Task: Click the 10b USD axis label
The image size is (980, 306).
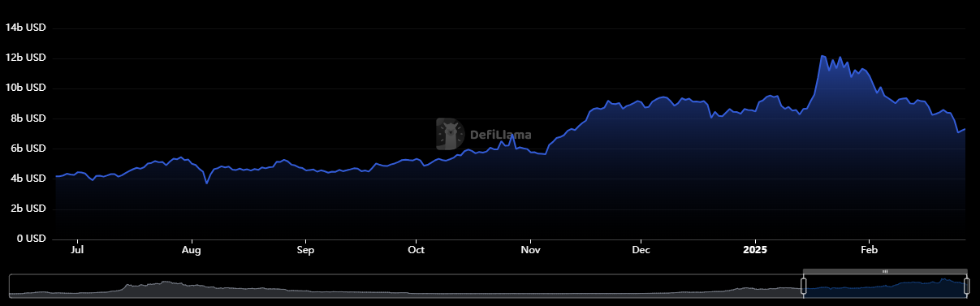Action: point(25,88)
